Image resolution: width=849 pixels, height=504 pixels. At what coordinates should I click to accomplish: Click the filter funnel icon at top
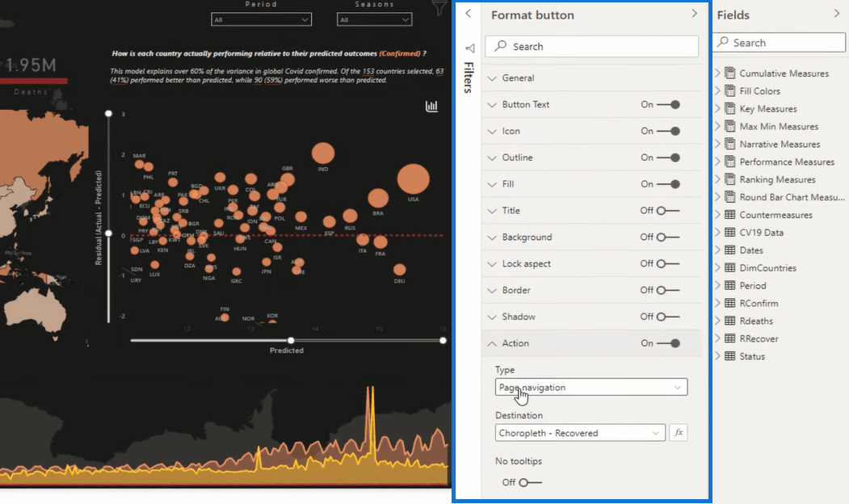tap(439, 7)
